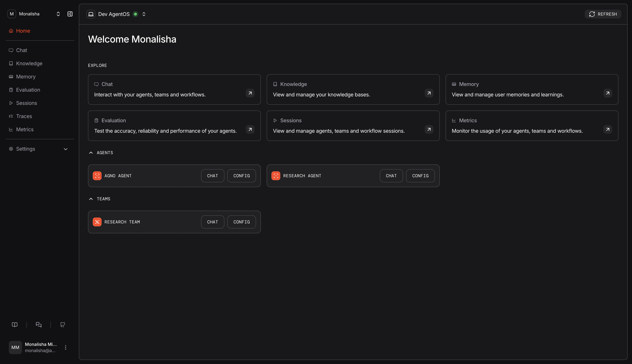Click the Sessions play icon in sidebar
This screenshot has width=632, height=364.
pyautogui.click(x=11, y=103)
